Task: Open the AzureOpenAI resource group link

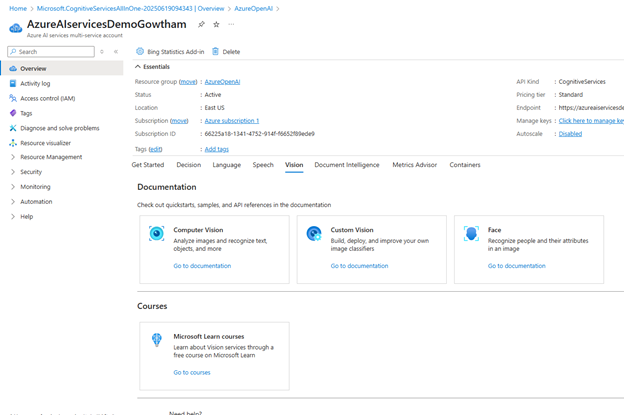Action: point(222,82)
